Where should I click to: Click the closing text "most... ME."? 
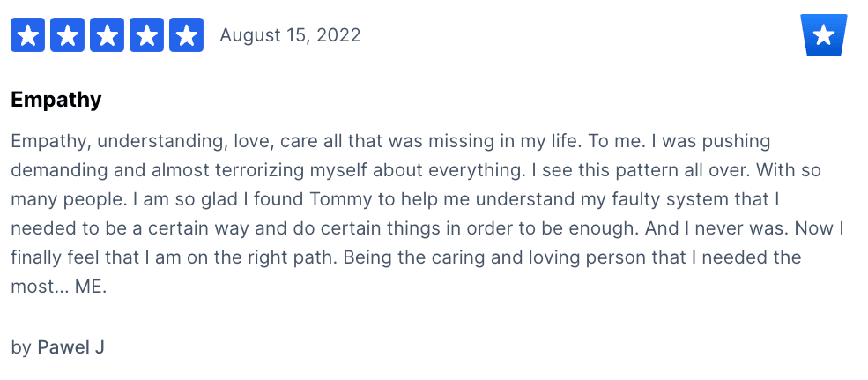coord(59,287)
